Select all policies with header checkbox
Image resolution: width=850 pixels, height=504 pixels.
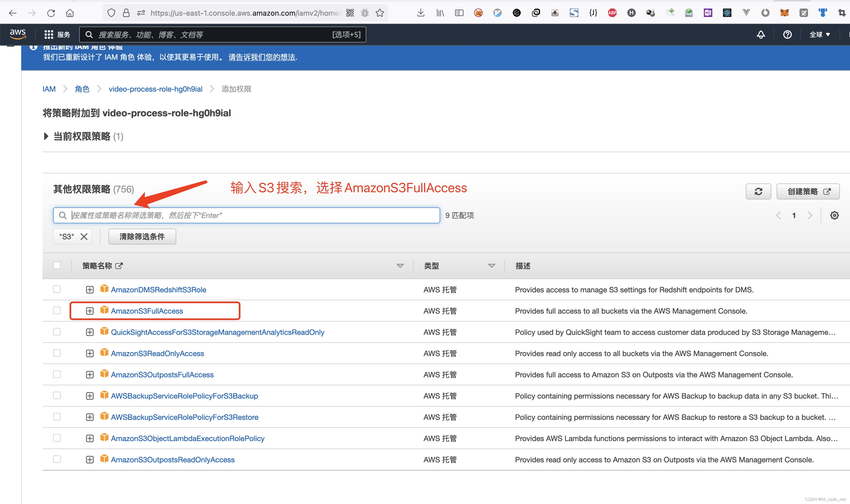(57, 265)
